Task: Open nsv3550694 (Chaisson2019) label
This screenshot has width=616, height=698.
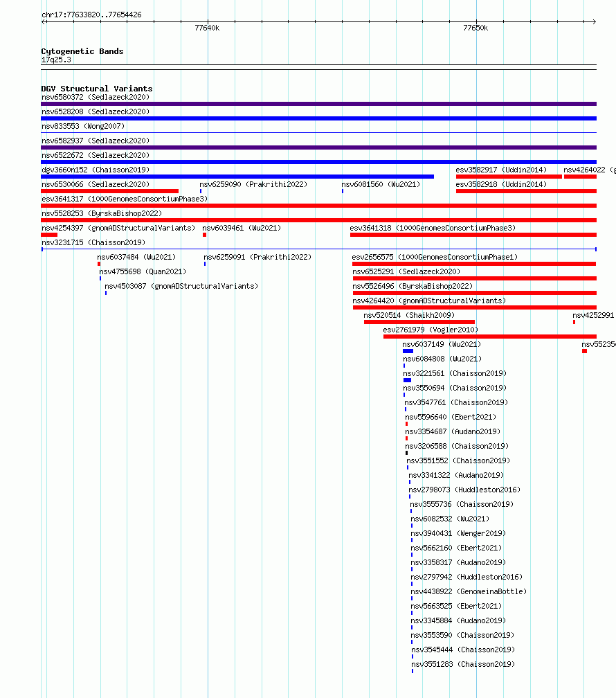Action: point(455,388)
